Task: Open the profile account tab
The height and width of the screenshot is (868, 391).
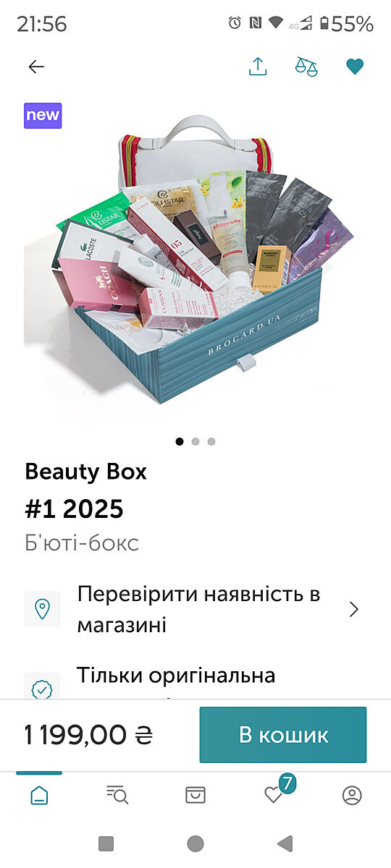Action: (x=352, y=796)
